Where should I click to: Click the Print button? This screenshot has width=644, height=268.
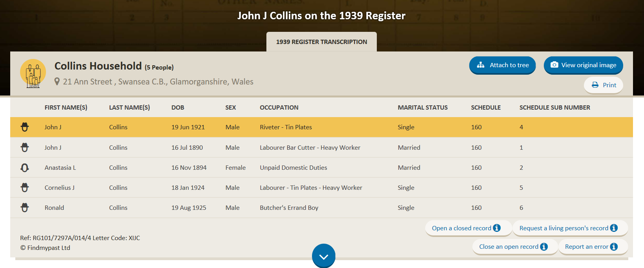[x=604, y=85]
